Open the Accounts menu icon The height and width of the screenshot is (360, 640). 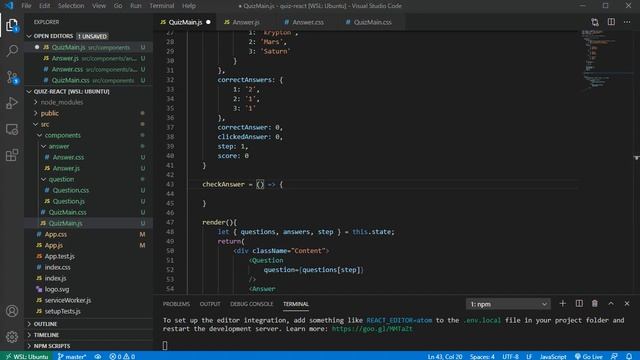tap(12, 311)
